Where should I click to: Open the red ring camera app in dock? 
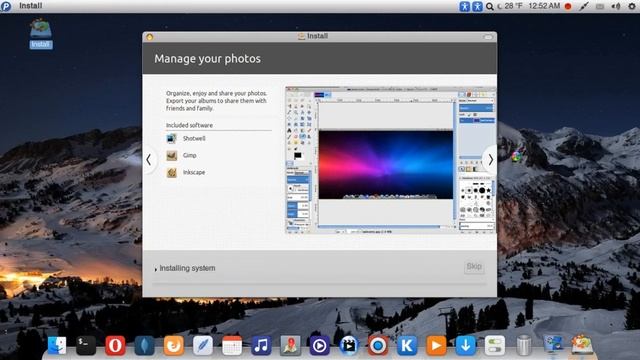378,345
